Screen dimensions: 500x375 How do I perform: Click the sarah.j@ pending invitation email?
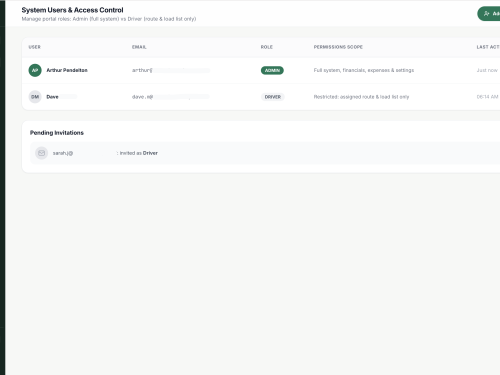[x=63, y=153]
